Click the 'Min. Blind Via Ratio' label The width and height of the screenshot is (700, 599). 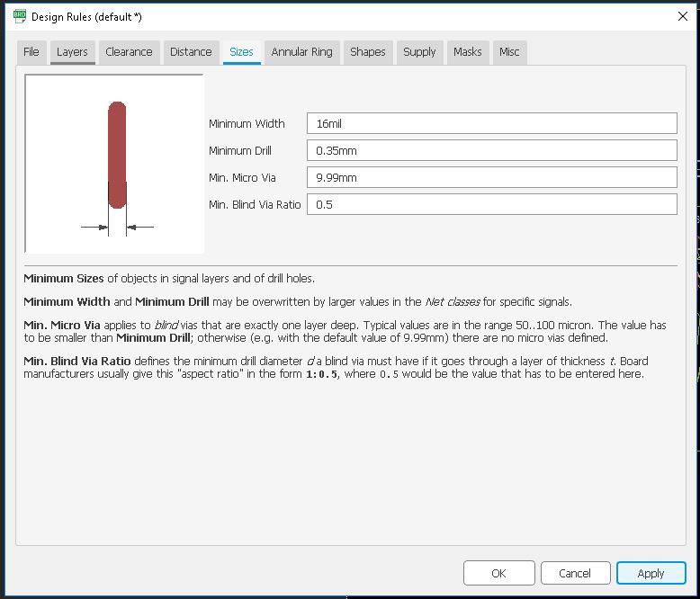pyautogui.click(x=255, y=204)
